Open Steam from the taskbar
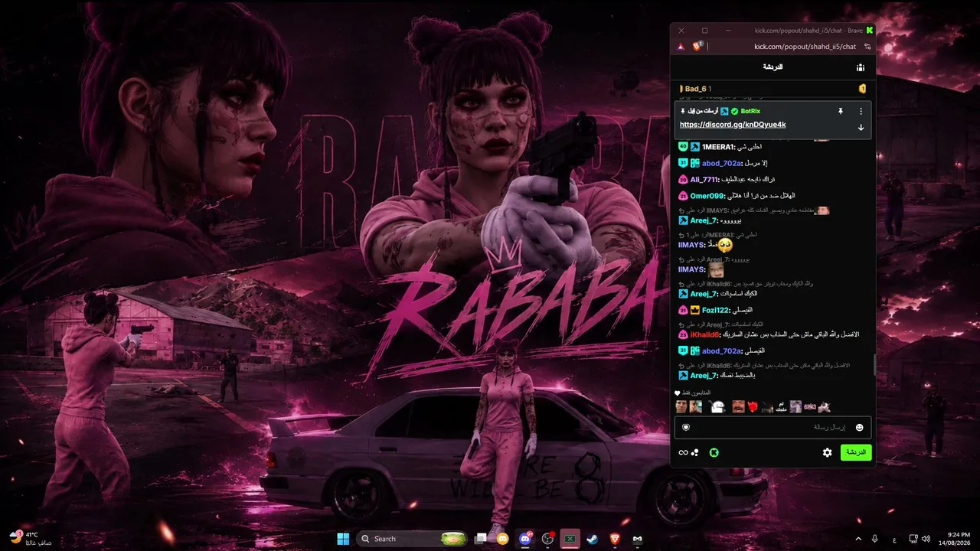 tap(593, 539)
